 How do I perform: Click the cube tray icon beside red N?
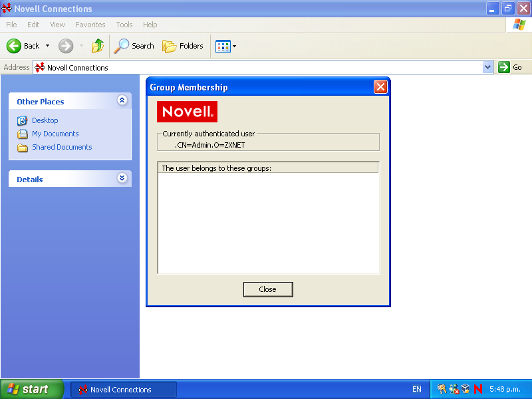coord(465,389)
